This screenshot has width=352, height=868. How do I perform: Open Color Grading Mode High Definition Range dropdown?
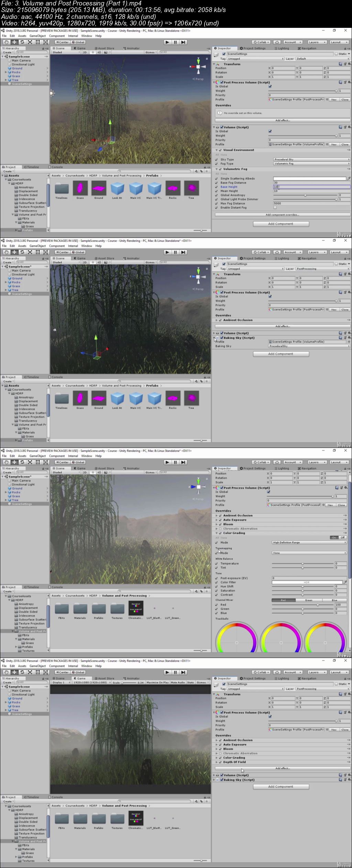pos(309,542)
